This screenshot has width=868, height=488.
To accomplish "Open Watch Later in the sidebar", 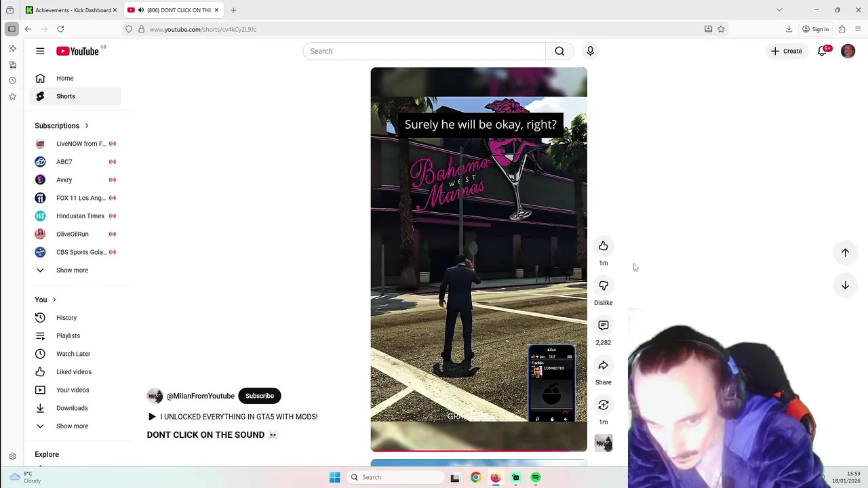I will pos(75,354).
